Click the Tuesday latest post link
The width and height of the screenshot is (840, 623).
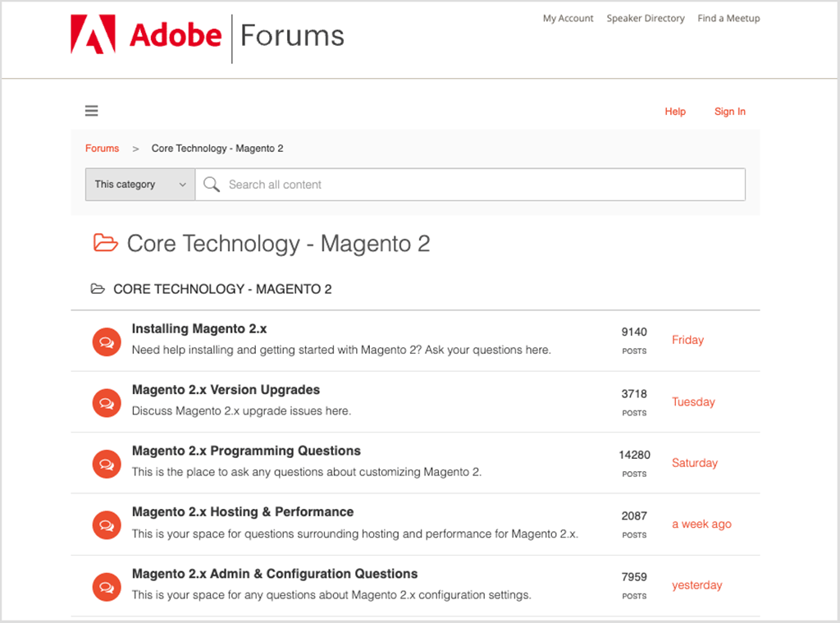[693, 402]
